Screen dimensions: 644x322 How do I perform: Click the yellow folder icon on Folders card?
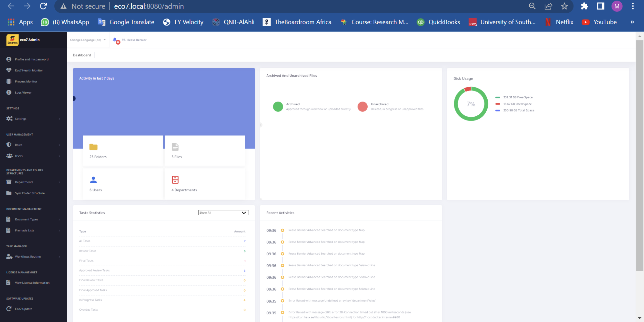93,147
